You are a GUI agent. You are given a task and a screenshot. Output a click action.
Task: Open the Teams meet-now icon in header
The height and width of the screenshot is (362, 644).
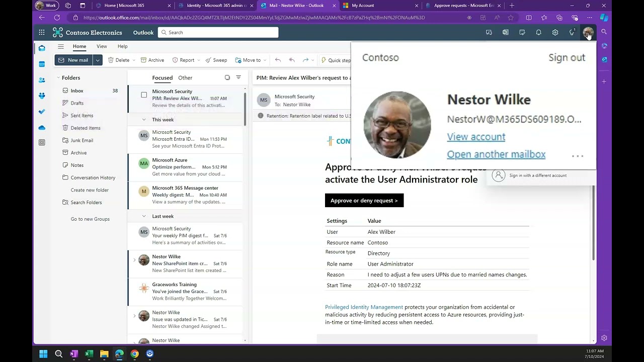pos(489,32)
